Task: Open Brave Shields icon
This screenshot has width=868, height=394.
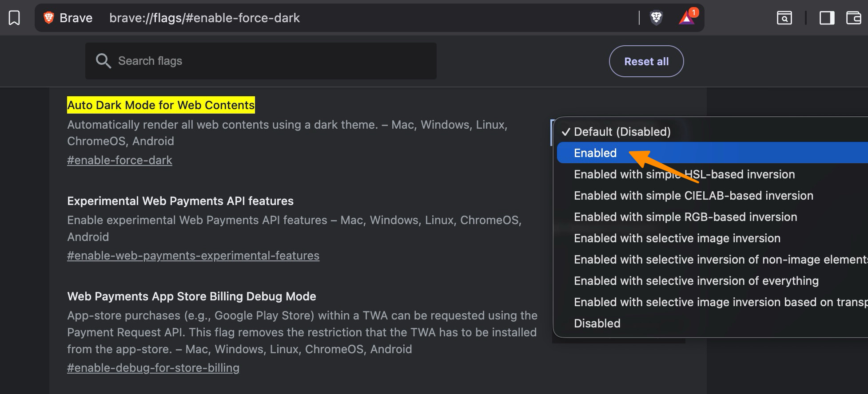Action: pos(656,18)
